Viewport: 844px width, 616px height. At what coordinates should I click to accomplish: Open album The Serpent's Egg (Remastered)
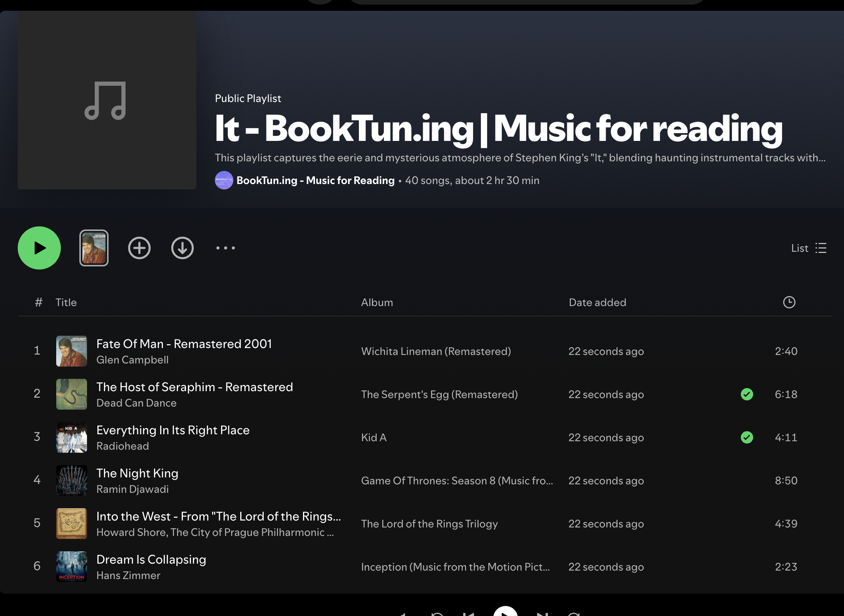tap(439, 394)
